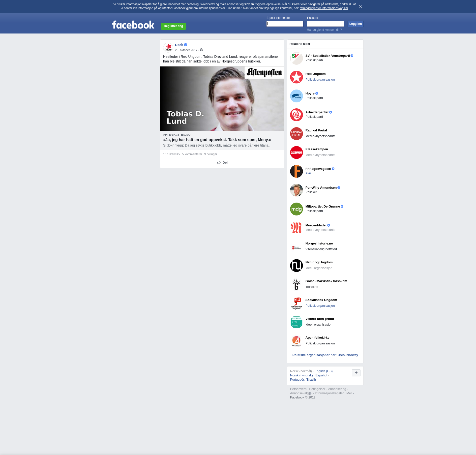The image size is (476, 455).
Task: Click Avis category under FriFagbevegelse
Action: tap(308, 173)
